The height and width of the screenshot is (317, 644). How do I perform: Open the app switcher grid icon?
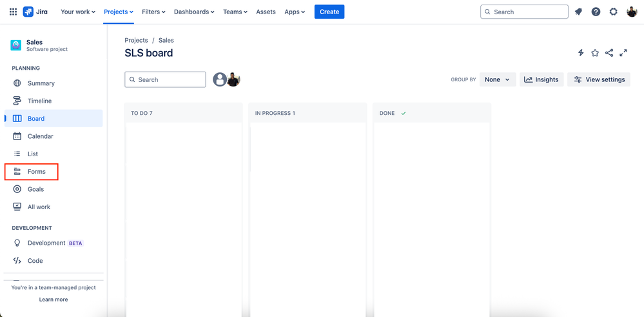[13, 12]
